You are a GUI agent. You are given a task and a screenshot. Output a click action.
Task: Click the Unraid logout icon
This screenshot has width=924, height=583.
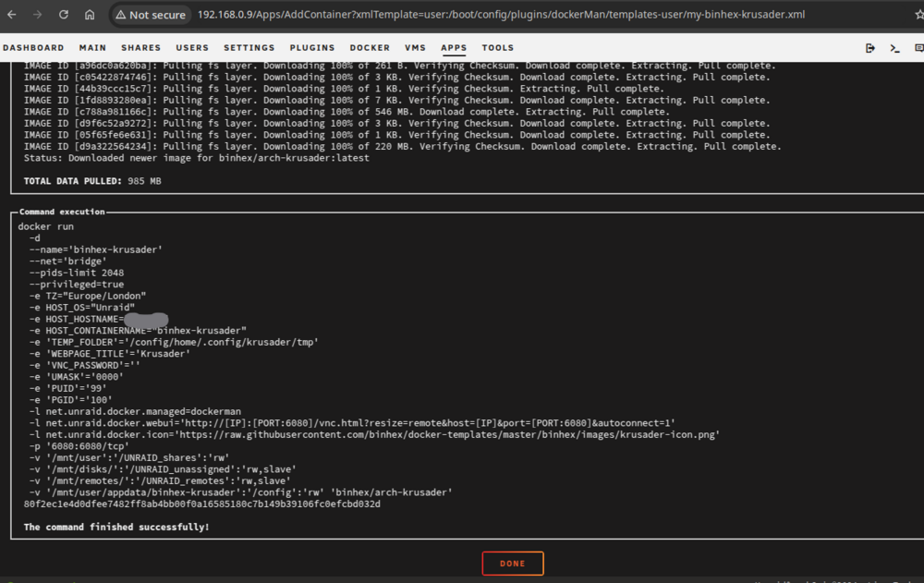[869, 48]
